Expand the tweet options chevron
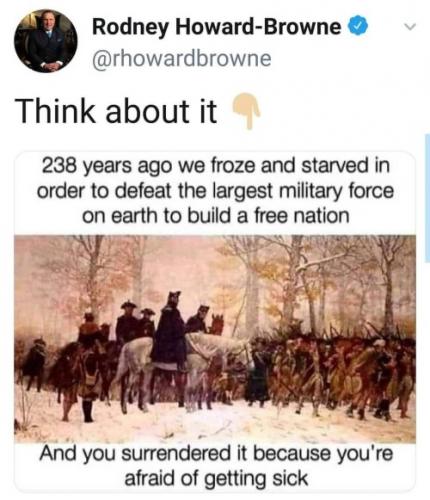Viewport: 430px width, 500px height. click(412, 26)
